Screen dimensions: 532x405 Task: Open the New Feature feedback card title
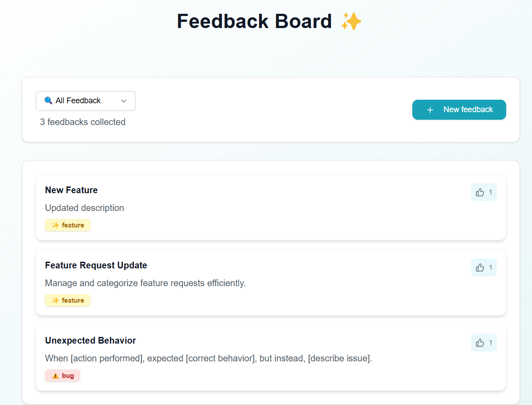[71, 190]
